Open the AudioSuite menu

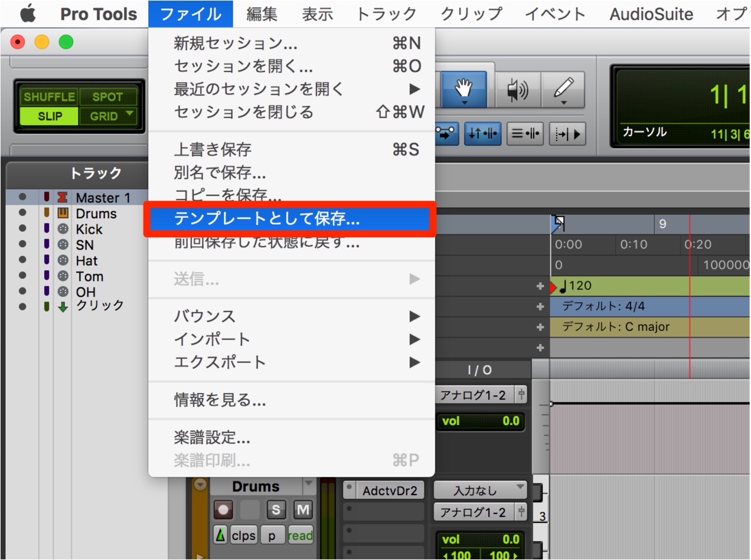[x=651, y=14]
